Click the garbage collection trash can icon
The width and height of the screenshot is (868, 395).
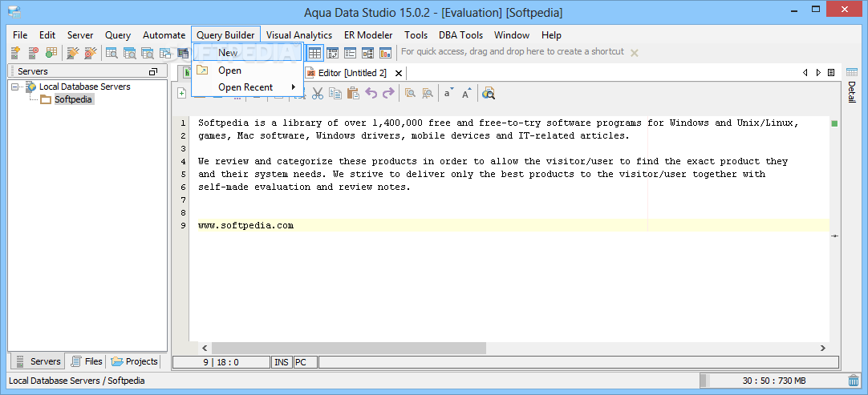[x=853, y=381]
